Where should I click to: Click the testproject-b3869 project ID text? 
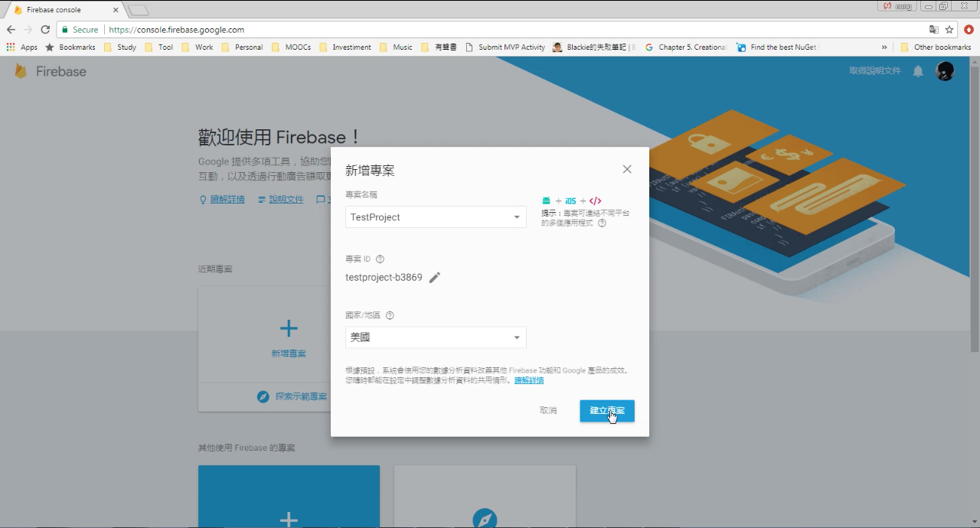click(384, 278)
